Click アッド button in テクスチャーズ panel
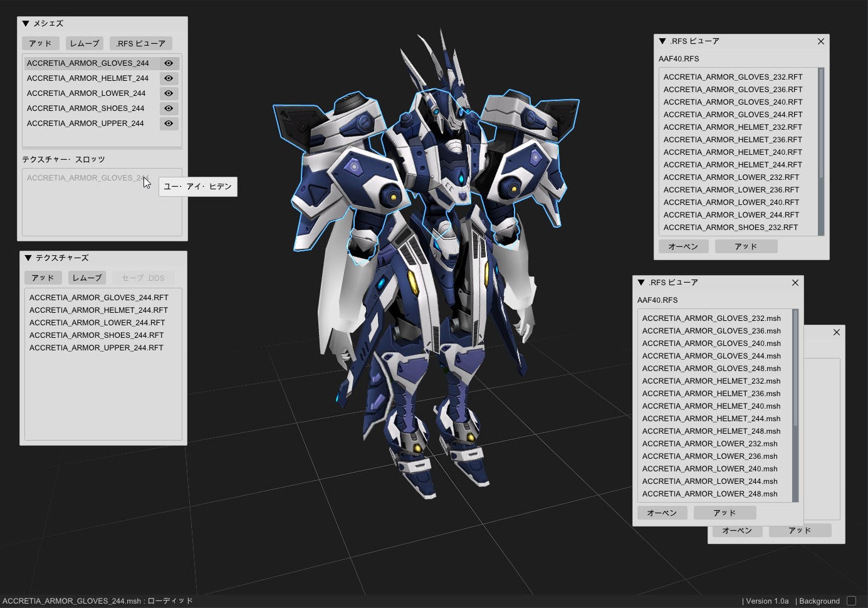Viewport: 868px width, 608px height. [43, 278]
